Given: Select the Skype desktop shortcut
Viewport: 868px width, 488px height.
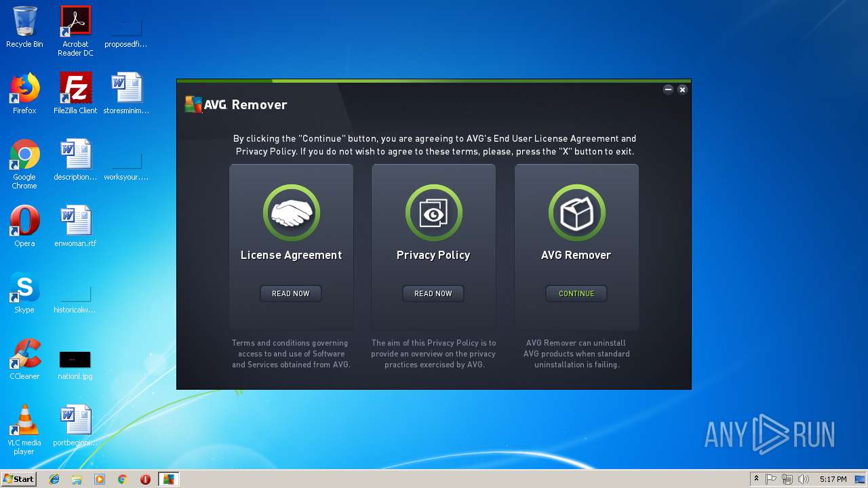Looking at the screenshot, I should click(24, 293).
